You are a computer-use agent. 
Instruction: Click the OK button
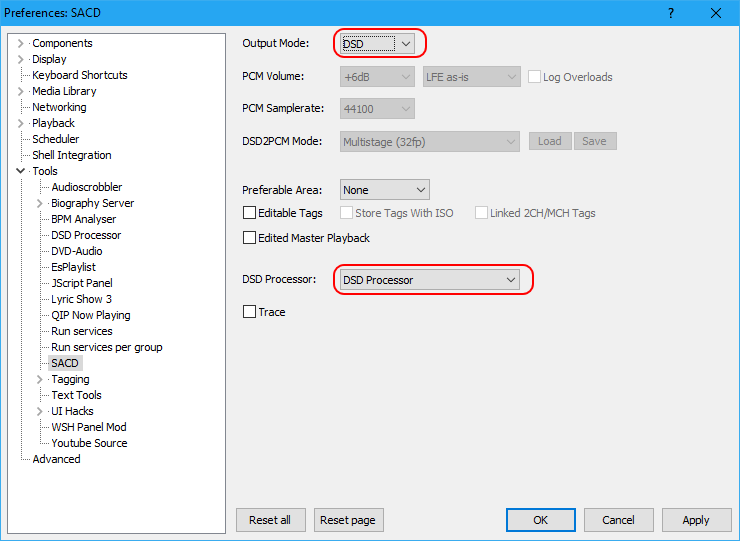540,520
